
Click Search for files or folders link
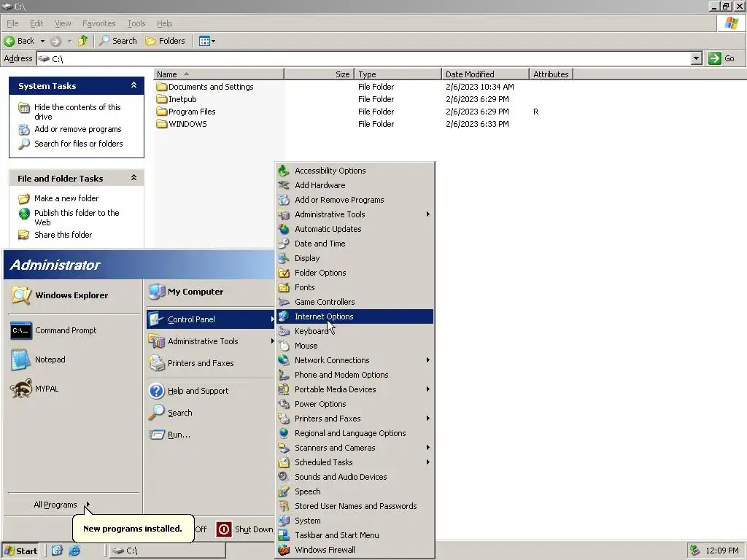pyautogui.click(x=79, y=144)
